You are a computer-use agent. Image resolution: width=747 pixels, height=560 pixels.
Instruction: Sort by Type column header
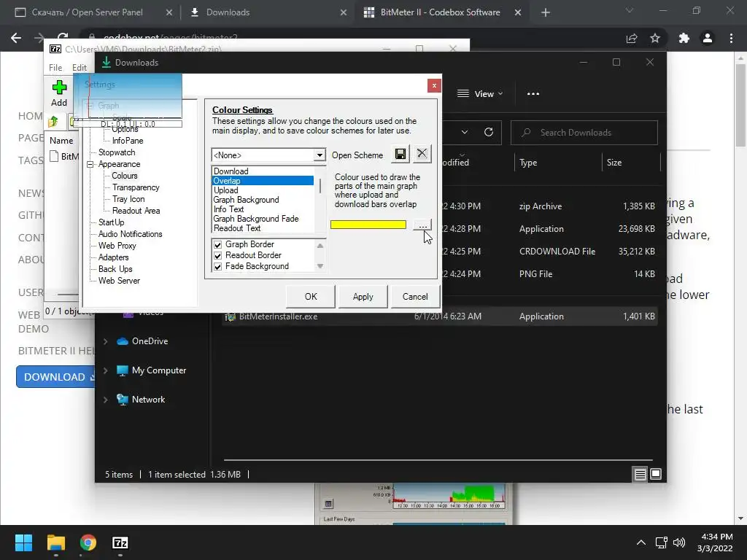(x=528, y=163)
